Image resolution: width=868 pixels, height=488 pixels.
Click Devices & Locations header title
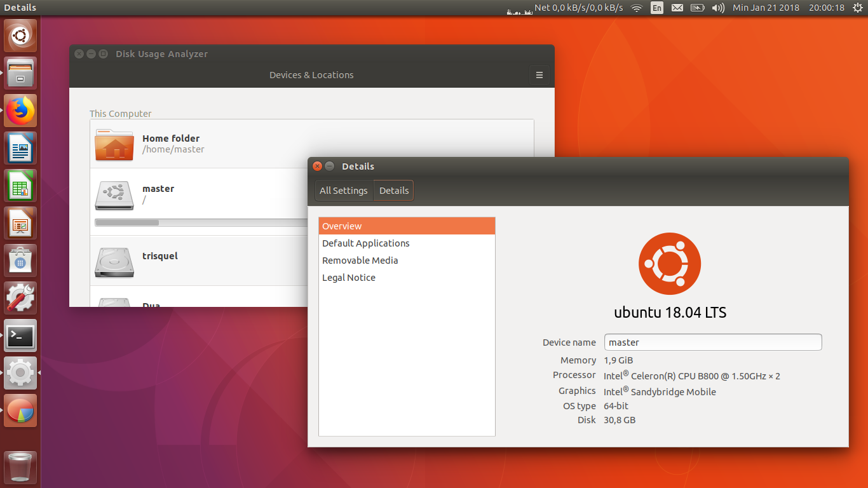coord(311,75)
